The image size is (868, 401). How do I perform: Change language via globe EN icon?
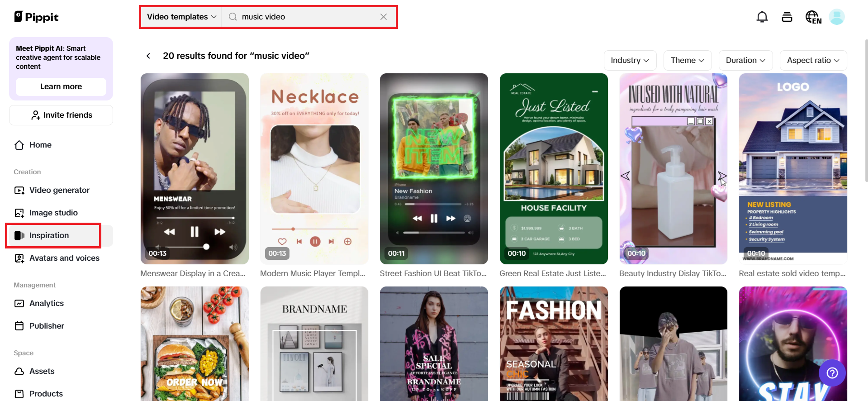pyautogui.click(x=813, y=17)
